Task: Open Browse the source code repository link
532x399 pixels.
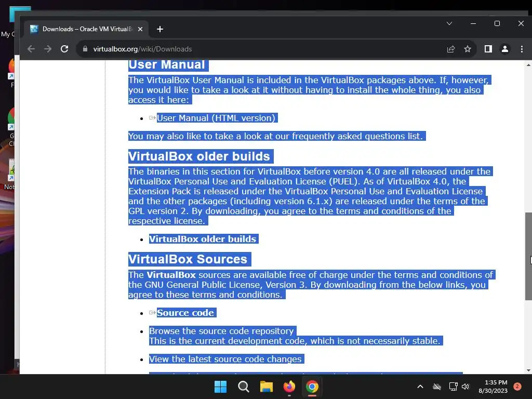Action: click(221, 331)
